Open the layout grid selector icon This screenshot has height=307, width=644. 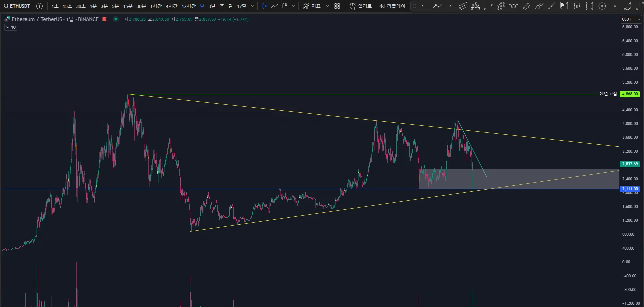[x=337, y=6]
